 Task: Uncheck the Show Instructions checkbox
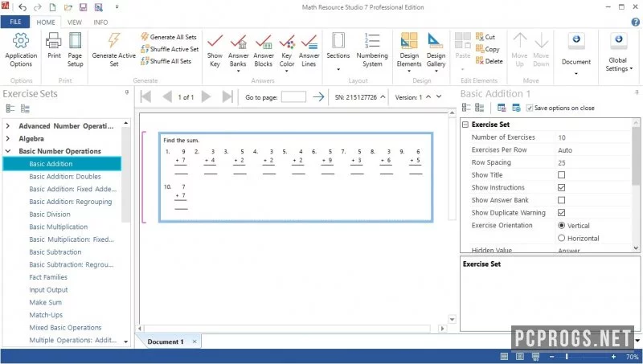pos(561,187)
